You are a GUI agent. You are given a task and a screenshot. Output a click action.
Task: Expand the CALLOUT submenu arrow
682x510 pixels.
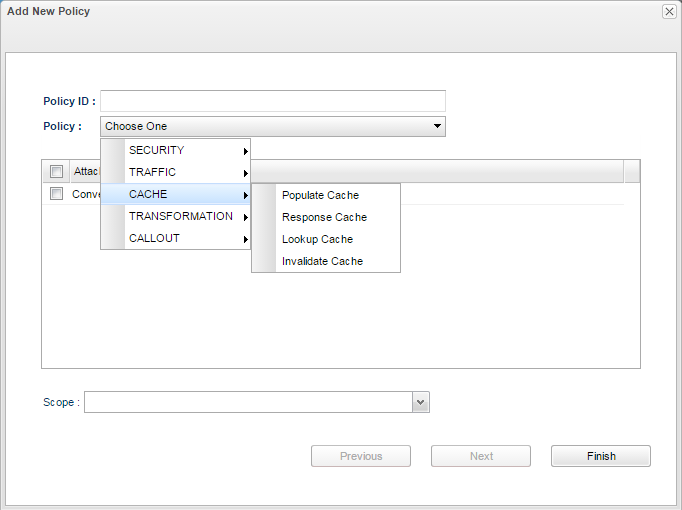pos(246,240)
